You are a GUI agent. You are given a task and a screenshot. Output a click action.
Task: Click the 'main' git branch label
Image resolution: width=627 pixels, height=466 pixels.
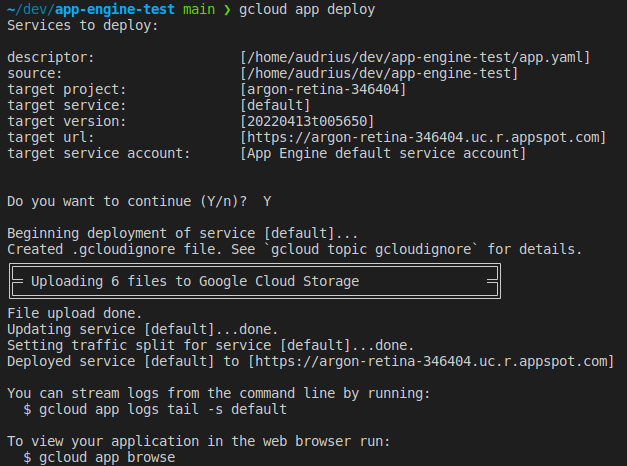[x=199, y=9]
